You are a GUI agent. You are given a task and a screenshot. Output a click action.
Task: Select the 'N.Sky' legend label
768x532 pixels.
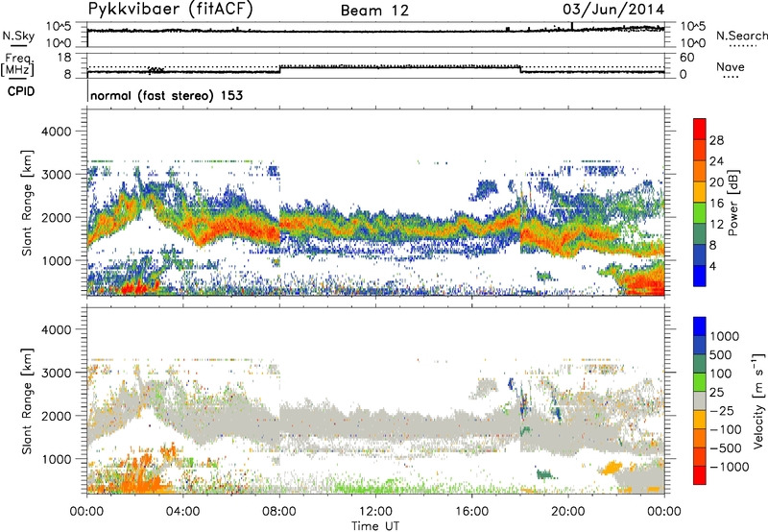pyautogui.click(x=18, y=36)
